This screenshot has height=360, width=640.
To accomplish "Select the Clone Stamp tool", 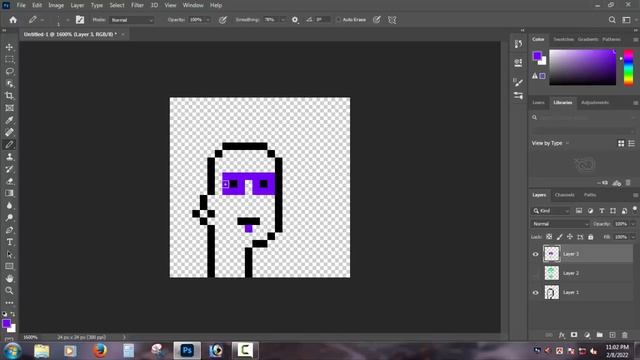I will pyautogui.click(x=9, y=157).
